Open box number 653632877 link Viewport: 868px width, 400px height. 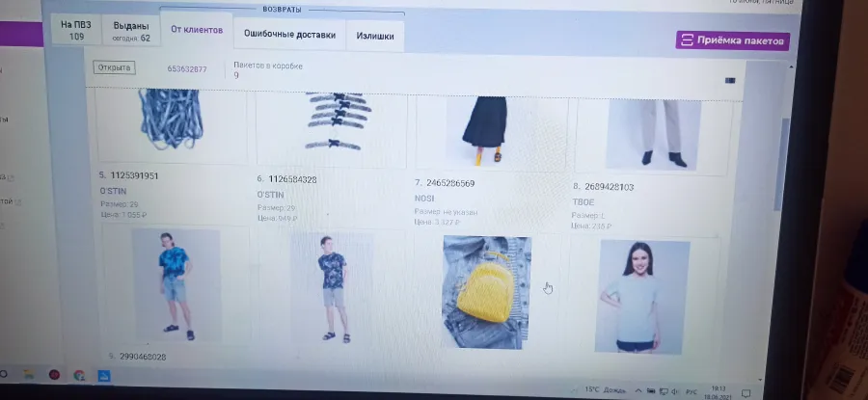(x=187, y=69)
